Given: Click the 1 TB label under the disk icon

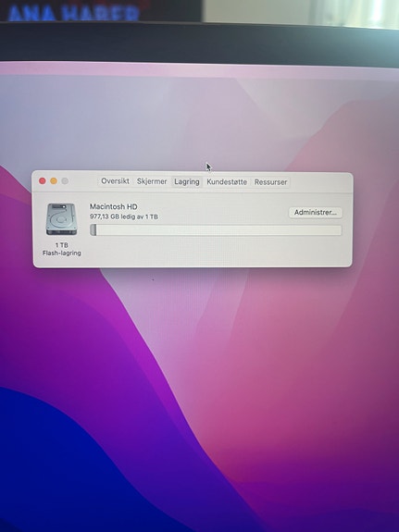Looking at the screenshot, I should click(61, 245).
